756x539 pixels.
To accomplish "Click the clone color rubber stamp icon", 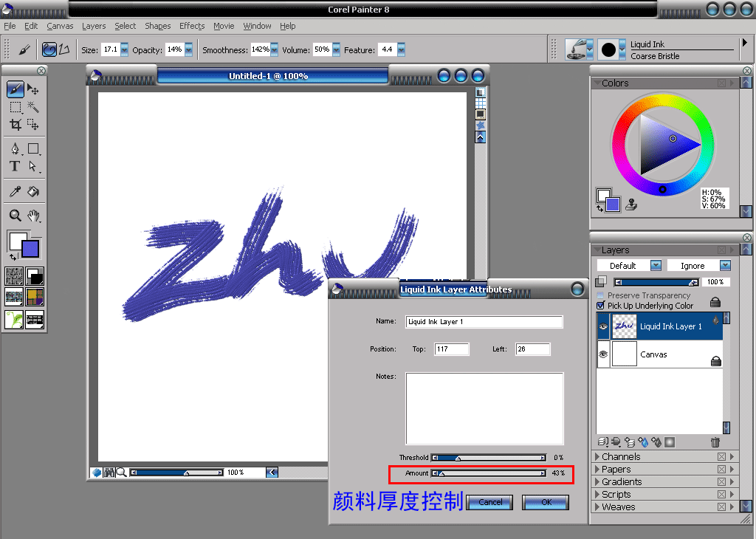I will click(x=631, y=205).
